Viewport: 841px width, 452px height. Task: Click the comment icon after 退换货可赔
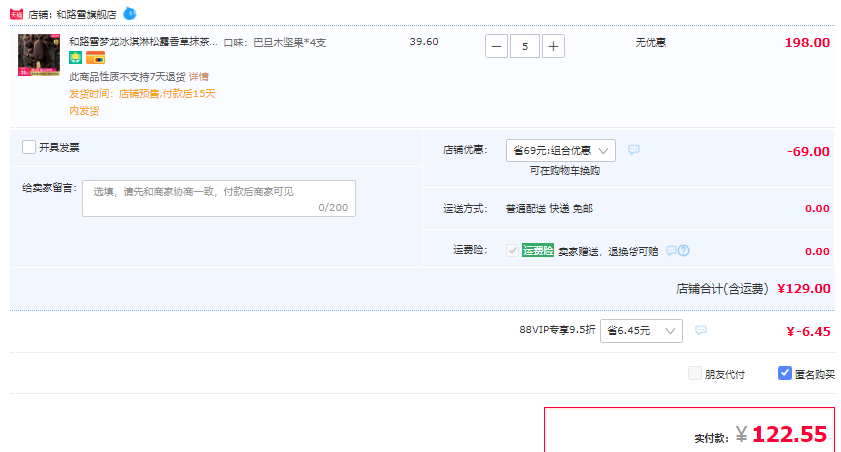coord(671,250)
